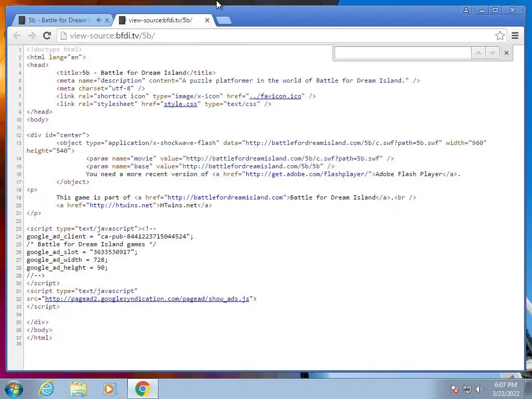Click the Chrome user profile icon
The width and height of the screenshot is (532, 399).
[466, 10]
